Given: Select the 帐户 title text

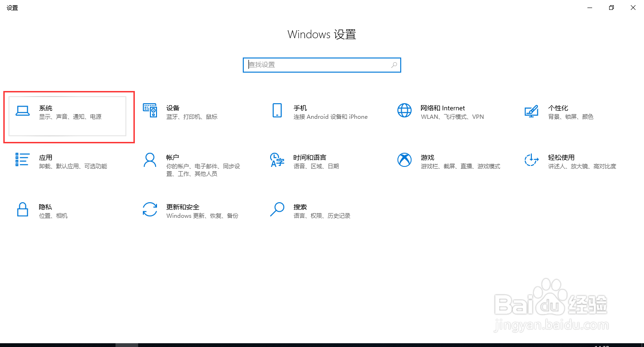Looking at the screenshot, I should 173,157.
